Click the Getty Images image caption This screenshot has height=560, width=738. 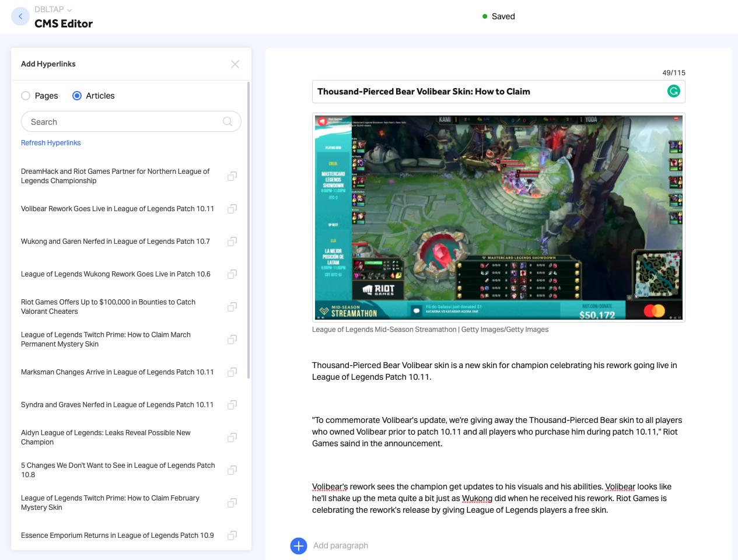tap(430, 330)
